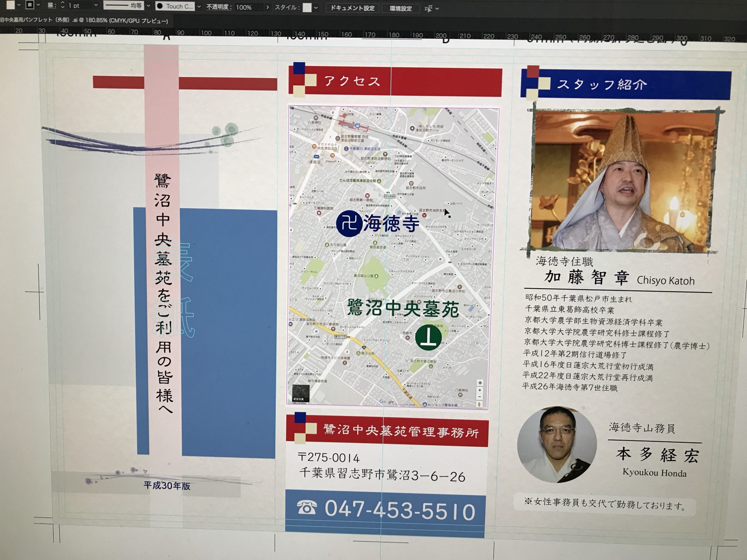Click the ドキュメント設定 button

(x=352, y=8)
